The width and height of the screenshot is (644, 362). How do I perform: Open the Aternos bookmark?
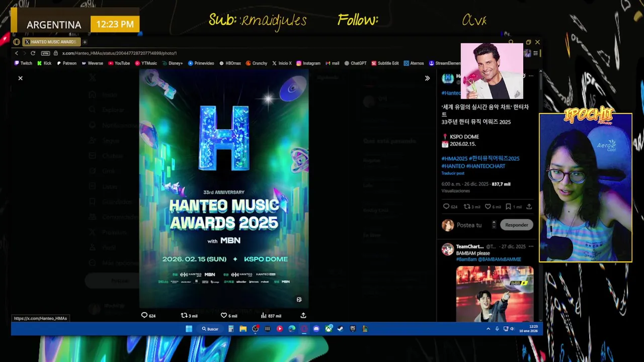click(x=414, y=63)
